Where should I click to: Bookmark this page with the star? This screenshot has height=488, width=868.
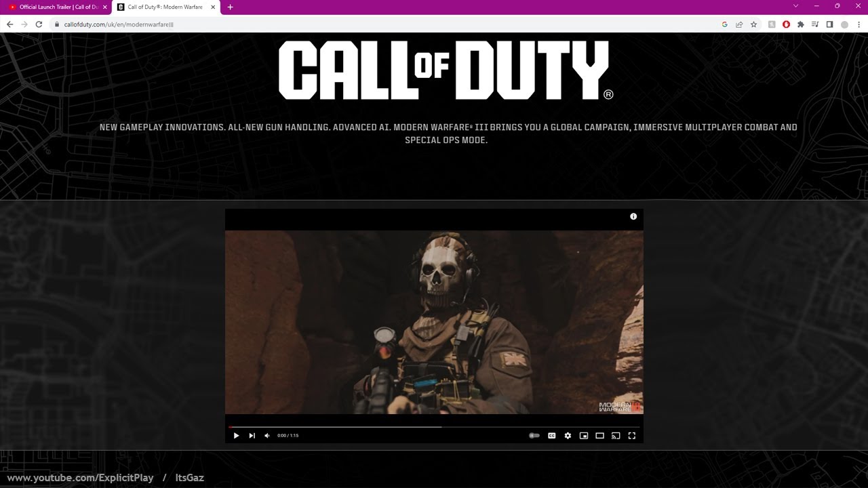click(x=753, y=24)
